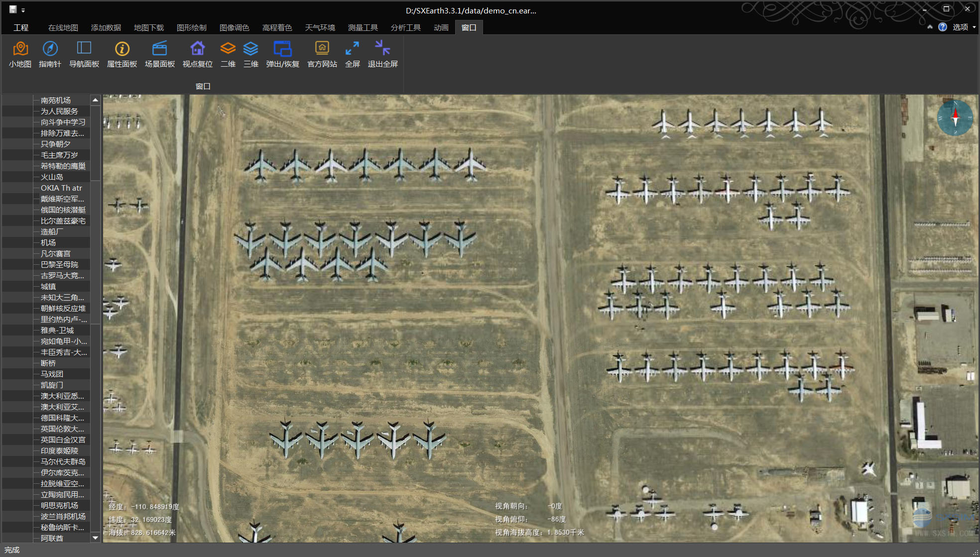The width and height of the screenshot is (980, 557).
Task: Click the 视点复位 reset viewpoint icon
Action: click(x=197, y=54)
